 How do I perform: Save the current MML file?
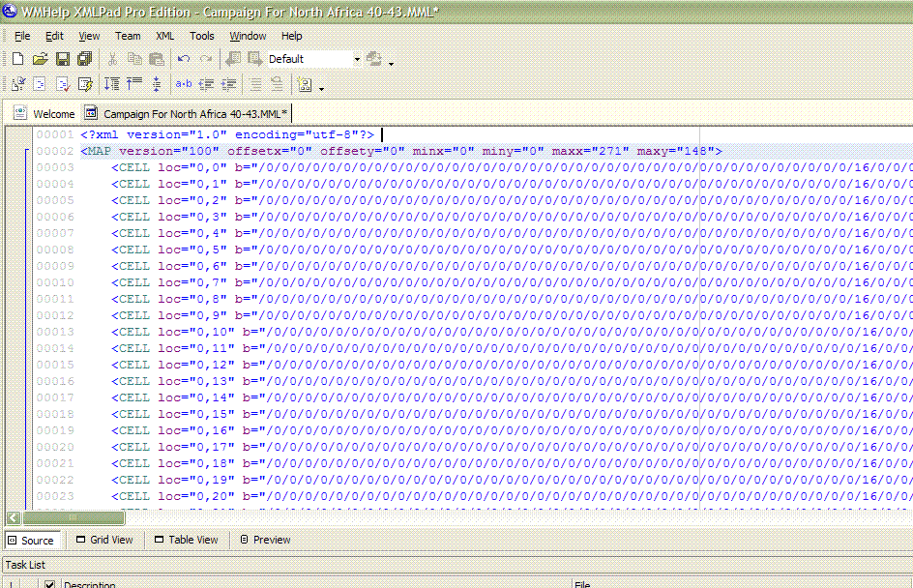coord(62,59)
